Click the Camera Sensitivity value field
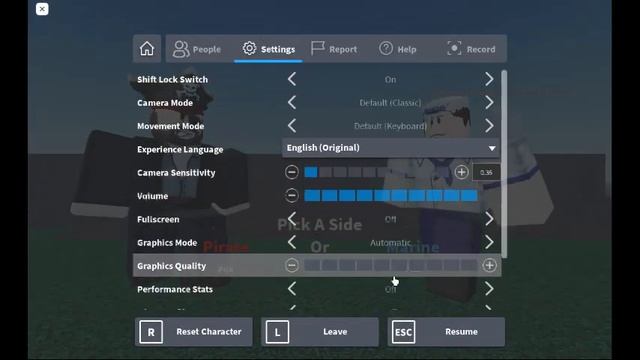 coord(486,172)
